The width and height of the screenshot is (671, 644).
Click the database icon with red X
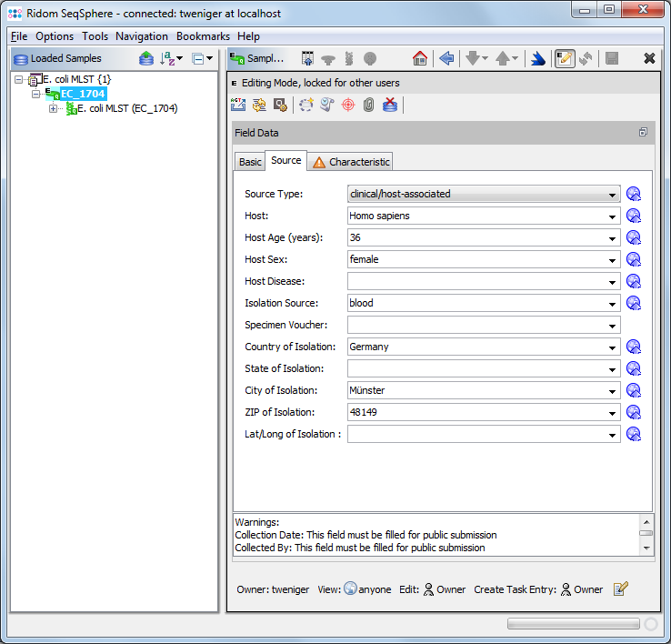point(390,105)
